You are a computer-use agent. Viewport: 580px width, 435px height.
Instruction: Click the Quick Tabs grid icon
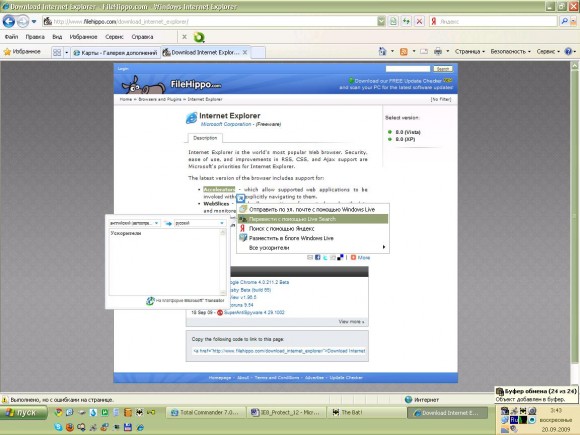click(x=57, y=53)
